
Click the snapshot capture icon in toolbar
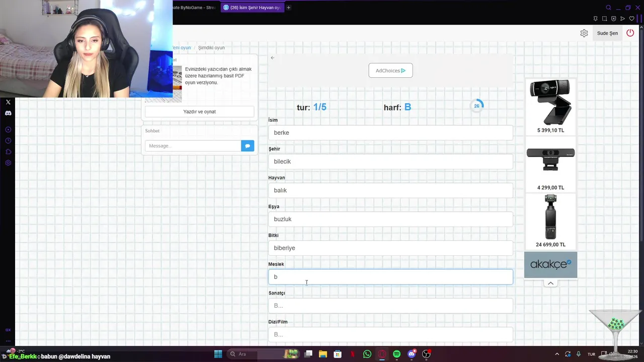(604, 19)
